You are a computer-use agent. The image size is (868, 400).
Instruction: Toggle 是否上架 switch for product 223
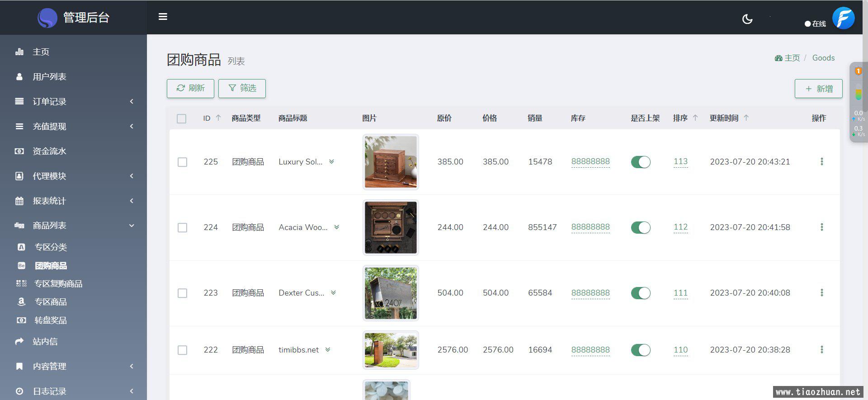[x=641, y=293]
